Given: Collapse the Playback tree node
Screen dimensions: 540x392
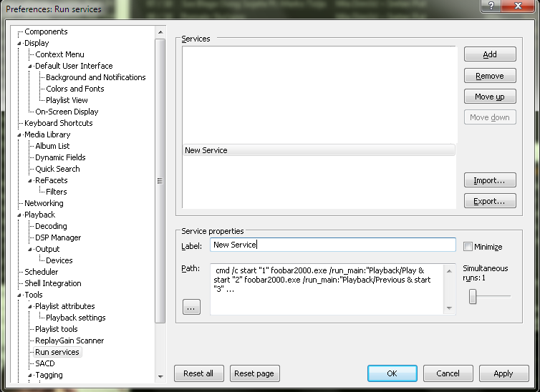Looking at the screenshot, I should coord(19,215).
